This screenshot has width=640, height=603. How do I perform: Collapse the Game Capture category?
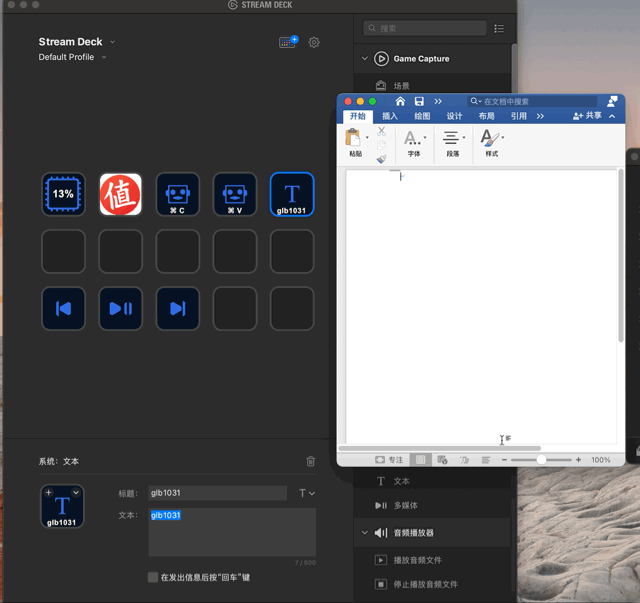[364, 58]
